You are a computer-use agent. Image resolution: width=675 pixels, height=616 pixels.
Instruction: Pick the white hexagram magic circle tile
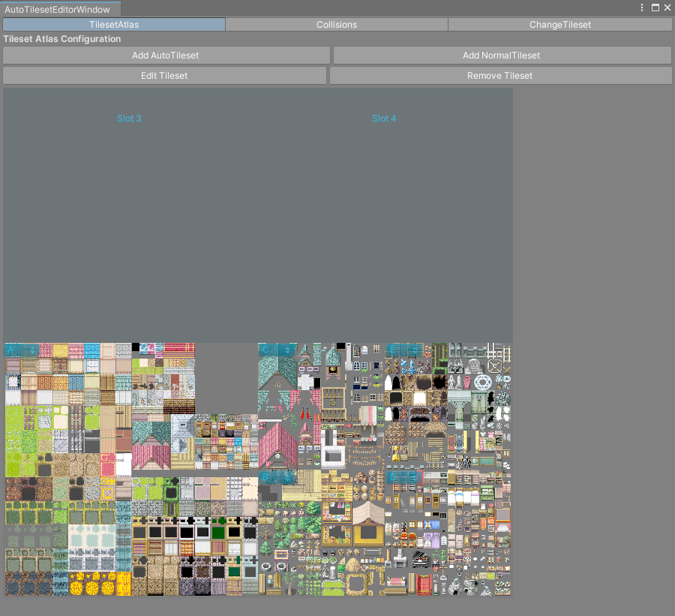[x=482, y=382]
